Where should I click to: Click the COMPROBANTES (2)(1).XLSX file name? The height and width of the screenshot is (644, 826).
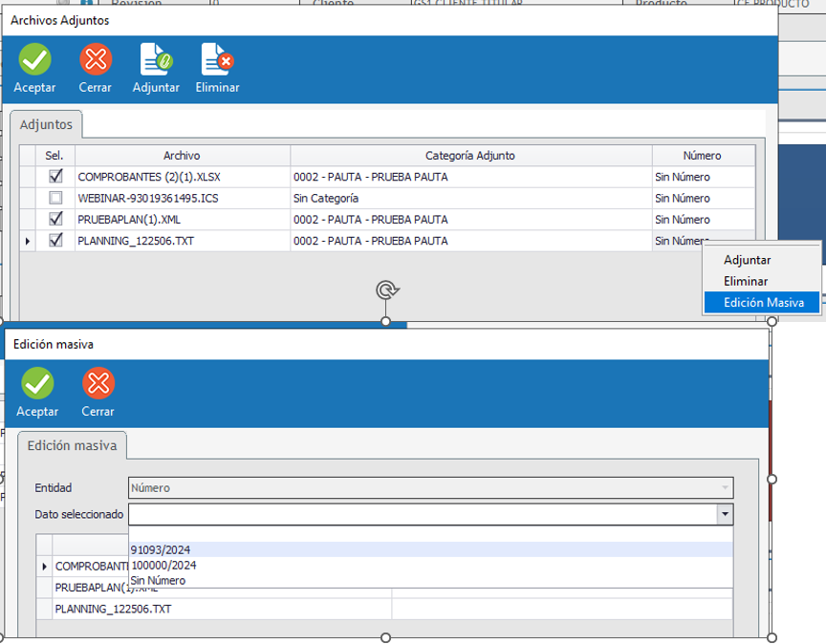point(149,177)
